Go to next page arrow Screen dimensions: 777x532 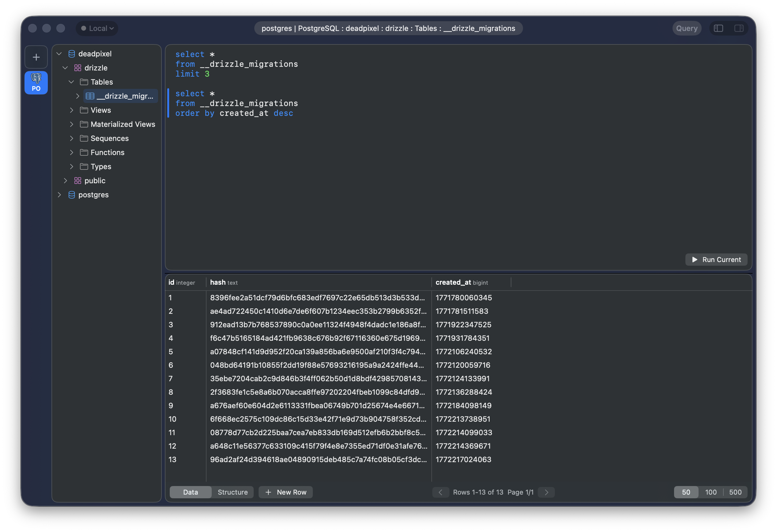pyautogui.click(x=546, y=492)
